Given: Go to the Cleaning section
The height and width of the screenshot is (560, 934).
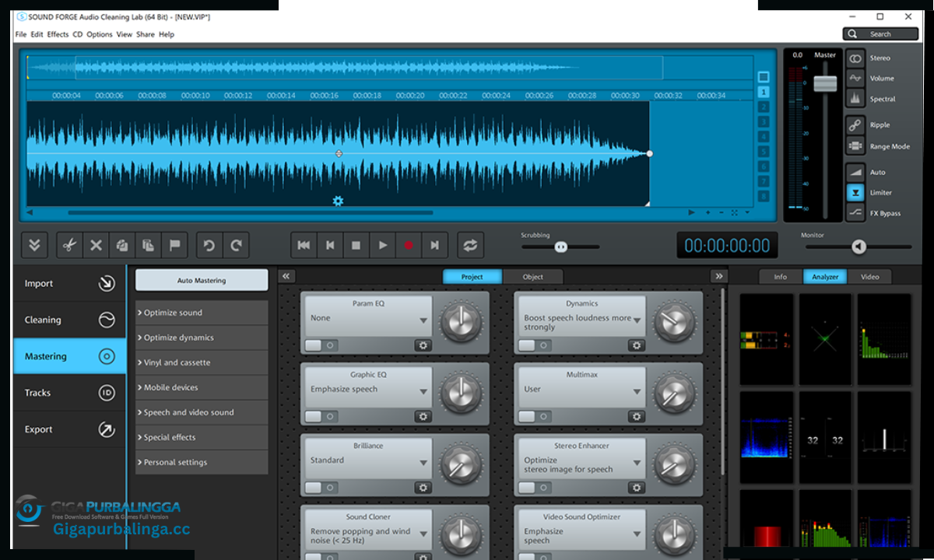Looking at the screenshot, I should point(69,320).
